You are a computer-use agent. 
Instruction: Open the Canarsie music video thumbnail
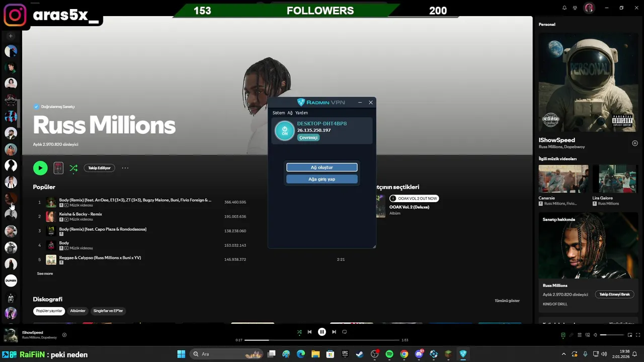[563, 178]
